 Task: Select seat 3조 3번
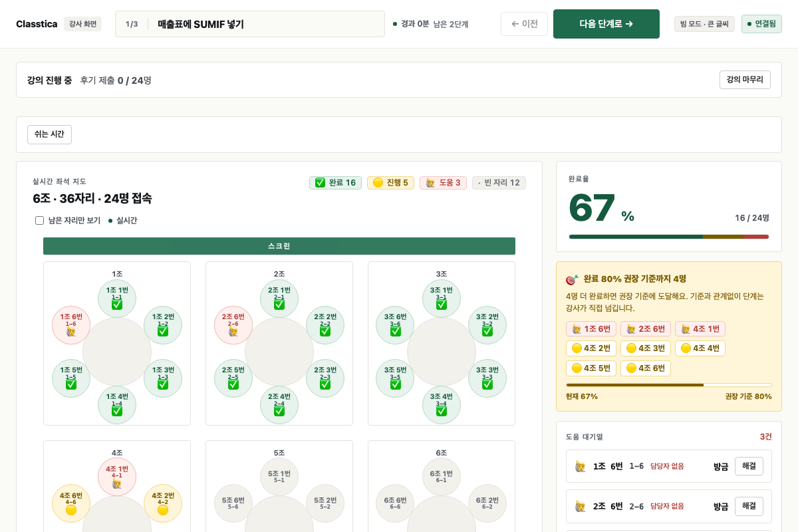(487, 378)
